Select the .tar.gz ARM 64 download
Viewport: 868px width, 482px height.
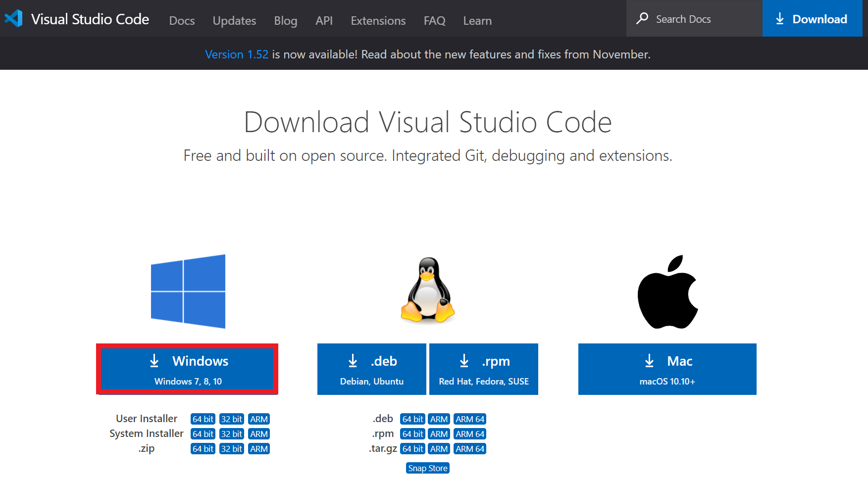[470, 449]
